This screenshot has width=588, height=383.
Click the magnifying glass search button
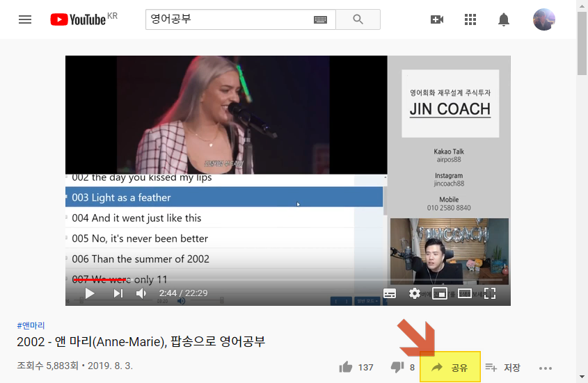(x=358, y=19)
